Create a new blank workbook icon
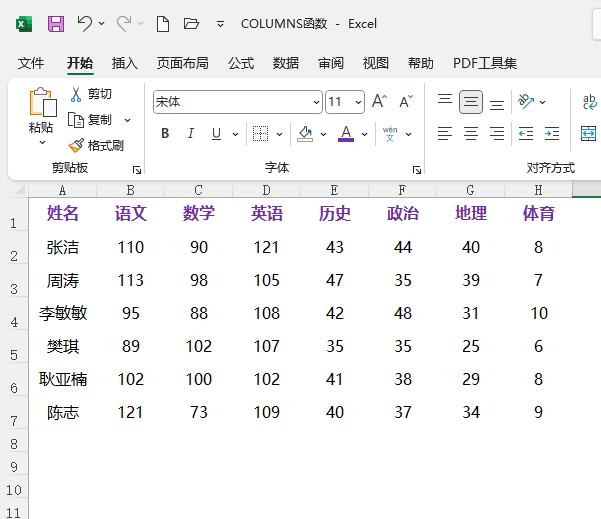The image size is (601, 519). click(163, 24)
